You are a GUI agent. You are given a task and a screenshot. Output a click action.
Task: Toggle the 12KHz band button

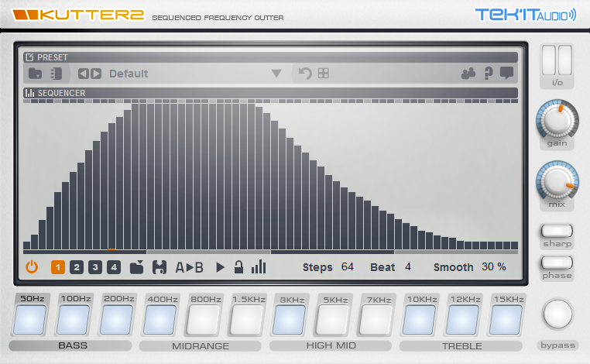463,319
